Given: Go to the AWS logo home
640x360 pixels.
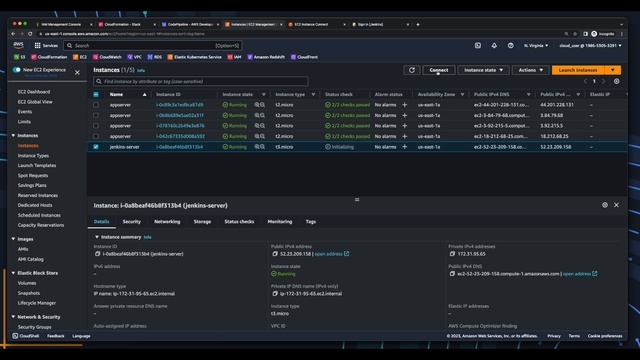Looking at the screenshot, I should [x=18, y=45].
